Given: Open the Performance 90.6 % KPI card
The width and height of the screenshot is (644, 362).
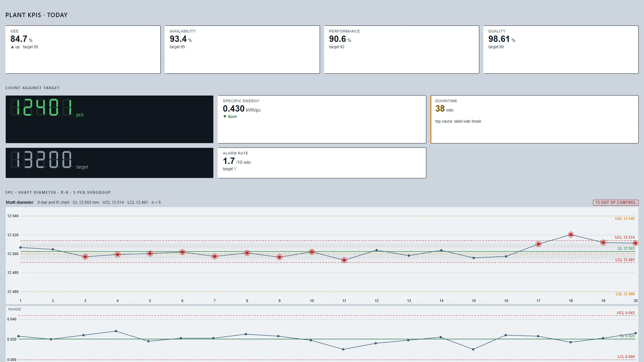Looking at the screenshot, I should point(401,50).
